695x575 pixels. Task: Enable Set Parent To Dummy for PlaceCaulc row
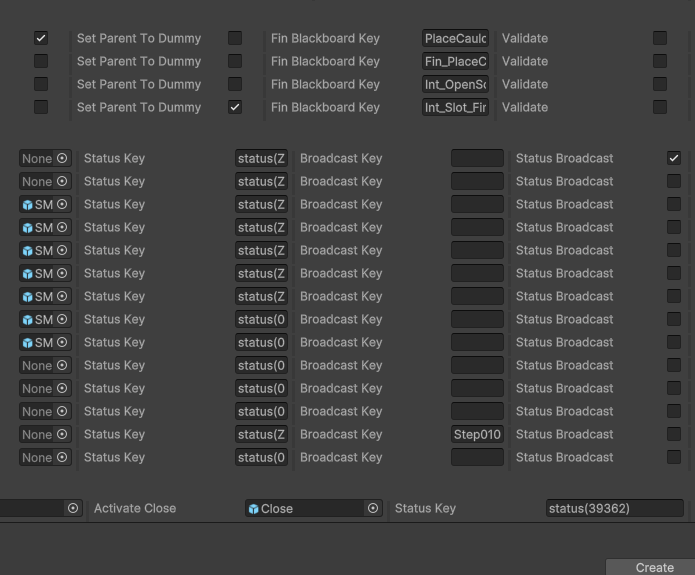tap(235, 38)
